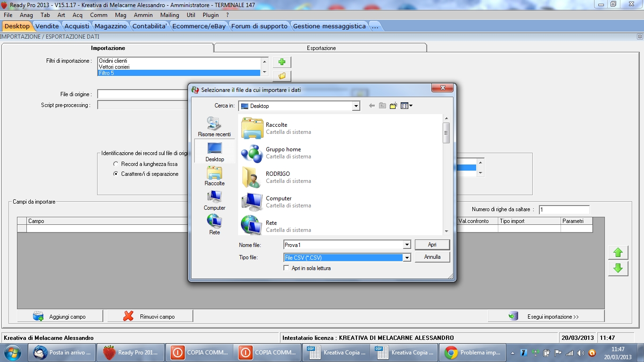This screenshot has width=644, height=362.
Task: Open the Plugin menu
Action: 211,15
